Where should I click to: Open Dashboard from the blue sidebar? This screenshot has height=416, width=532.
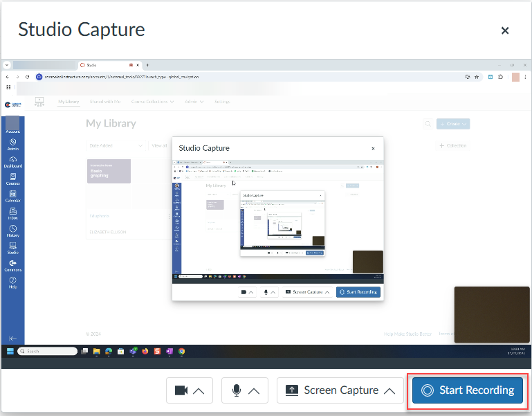[12, 161]
